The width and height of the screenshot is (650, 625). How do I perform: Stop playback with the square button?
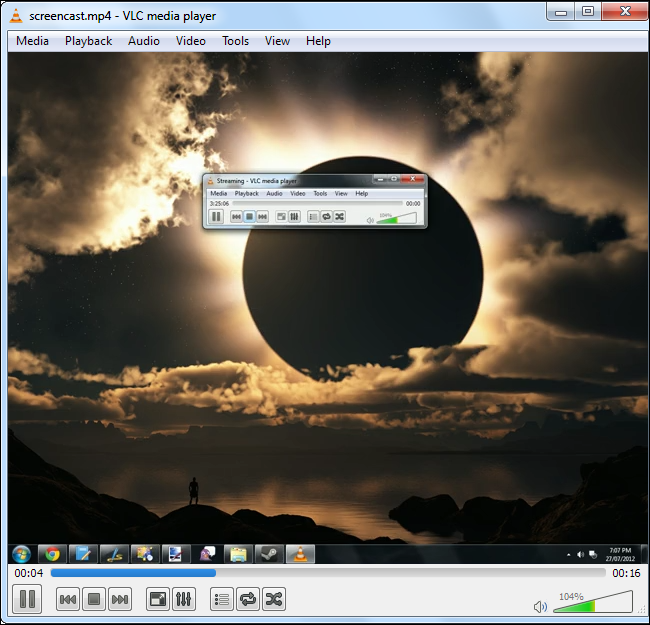tap(94, 599)
